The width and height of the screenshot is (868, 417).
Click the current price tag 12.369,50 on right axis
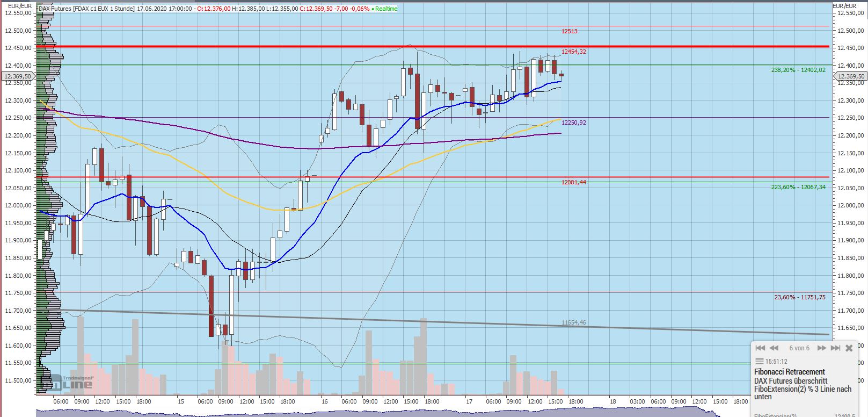point(850,76)
